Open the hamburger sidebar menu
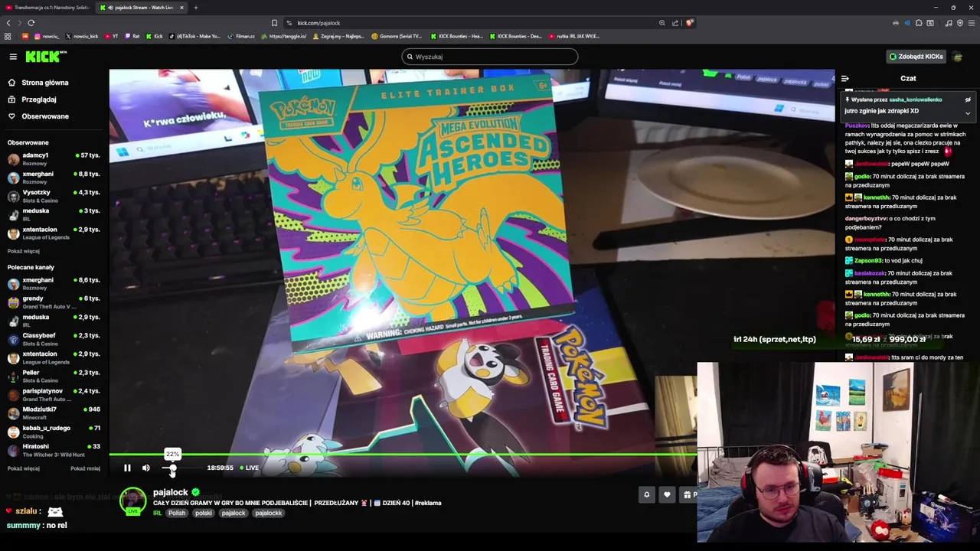This screenshot has height=551, width=980. click(x=13, y=57)
